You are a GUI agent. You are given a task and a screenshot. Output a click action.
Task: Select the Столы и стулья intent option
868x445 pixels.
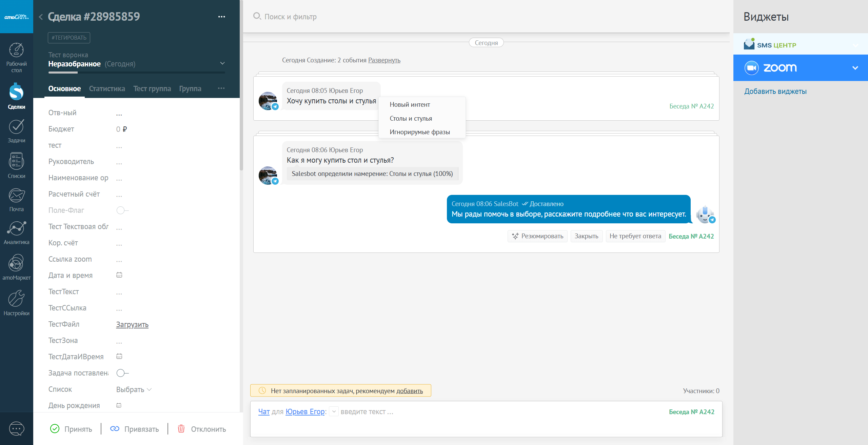411,118
